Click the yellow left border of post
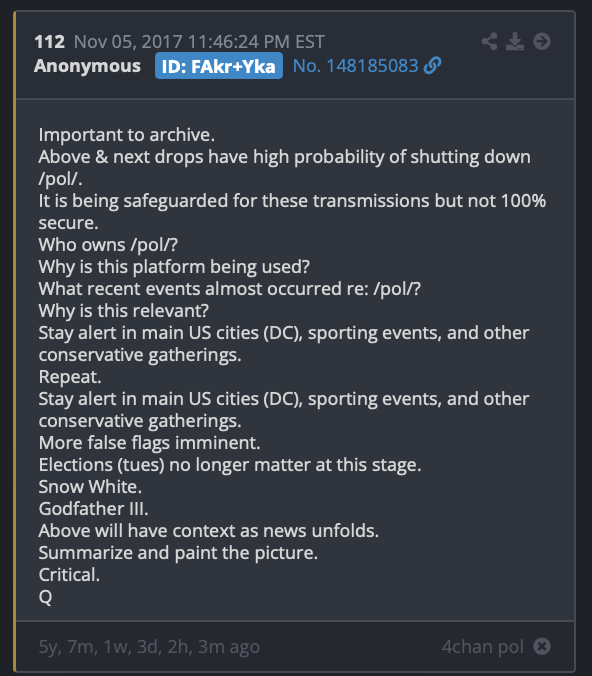592x676 pixels. (x=15, y=341)
